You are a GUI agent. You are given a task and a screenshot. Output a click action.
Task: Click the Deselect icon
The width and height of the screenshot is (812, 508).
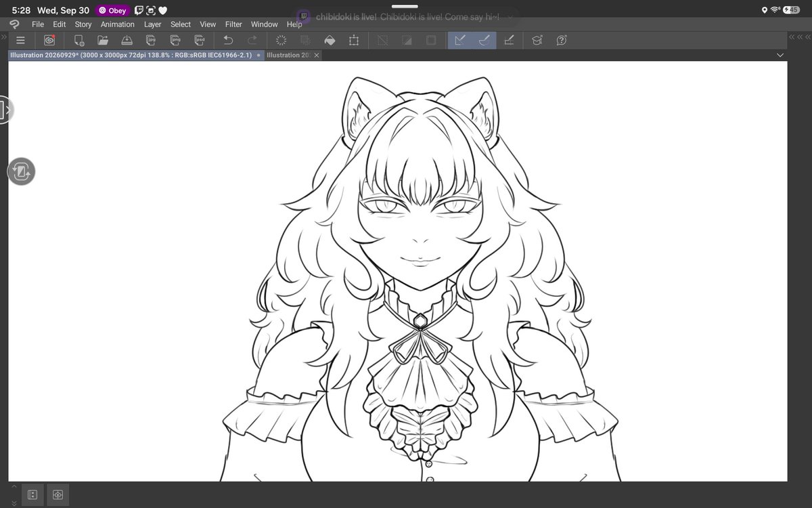coord(382,40)
